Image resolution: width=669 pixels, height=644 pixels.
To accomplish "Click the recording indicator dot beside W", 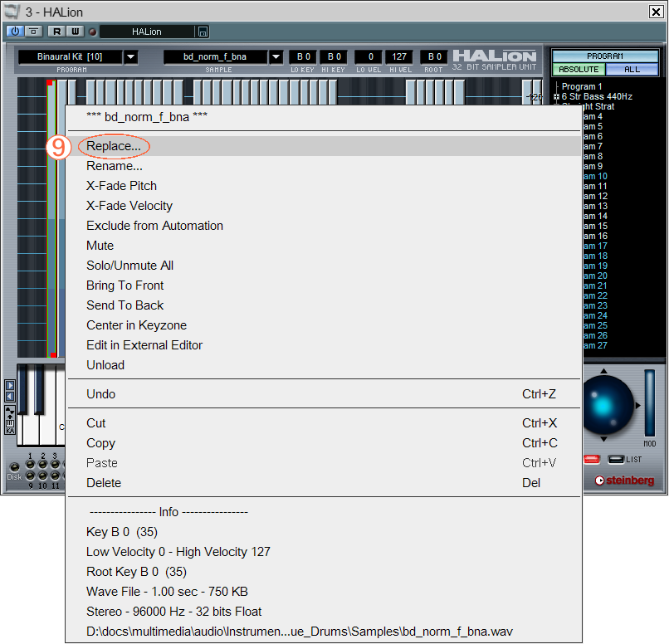I will 93,32.
